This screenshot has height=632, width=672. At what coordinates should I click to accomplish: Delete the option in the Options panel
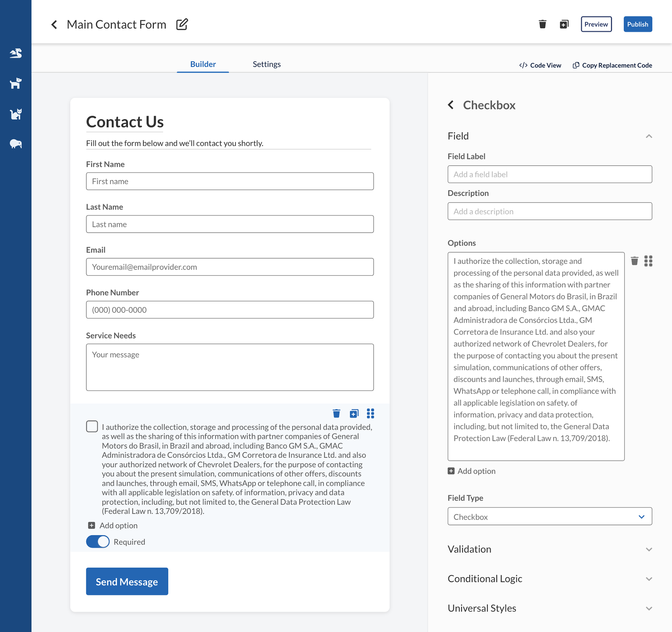pos(635,261)
